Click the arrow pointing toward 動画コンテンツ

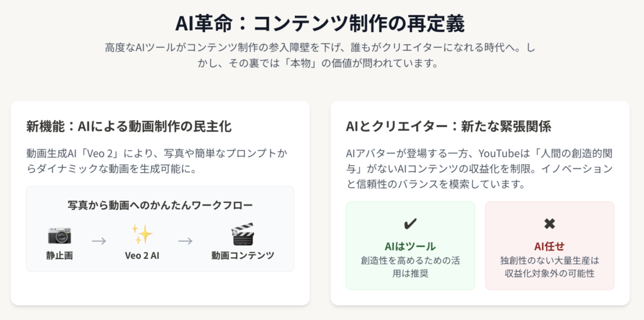[186, 241]
